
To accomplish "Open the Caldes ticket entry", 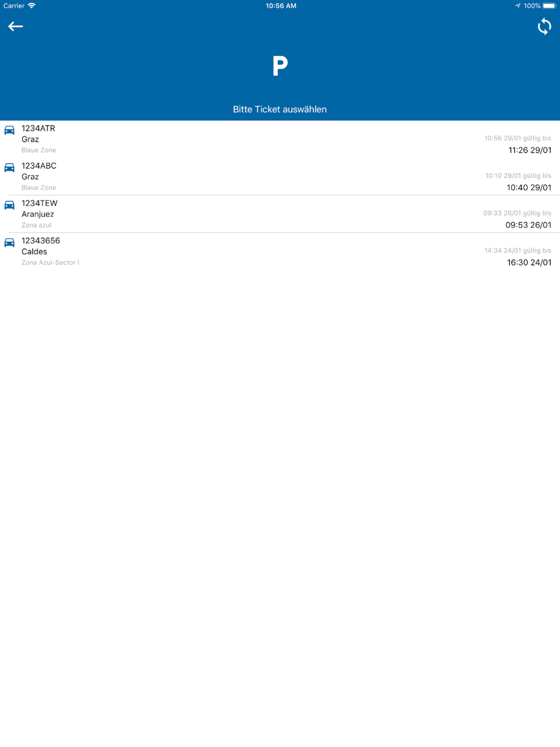I will point(280,251).
